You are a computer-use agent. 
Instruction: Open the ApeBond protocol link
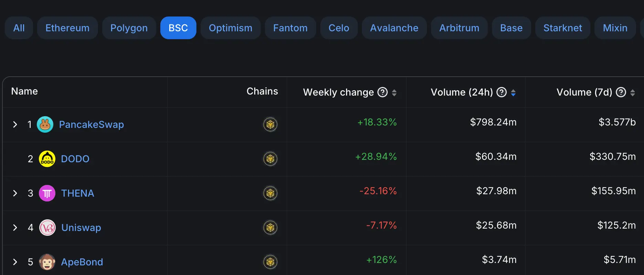tap(82, 262)
